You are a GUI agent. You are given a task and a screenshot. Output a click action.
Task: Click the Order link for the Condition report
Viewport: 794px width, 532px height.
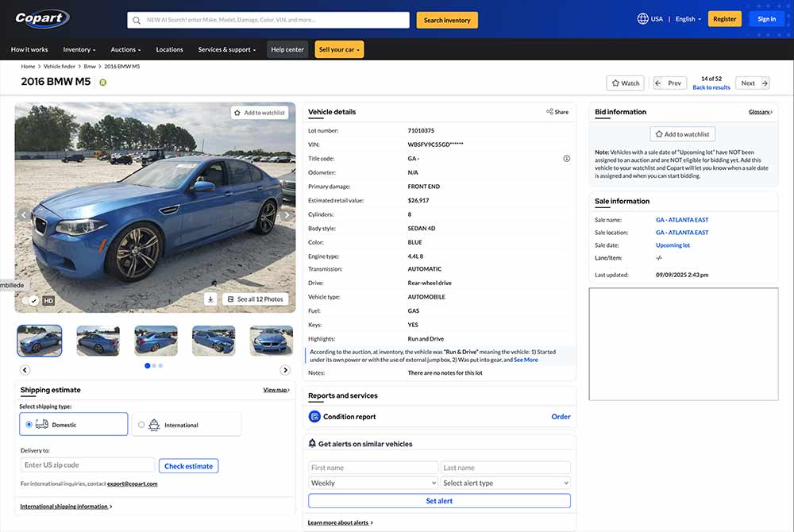point(561,416)
